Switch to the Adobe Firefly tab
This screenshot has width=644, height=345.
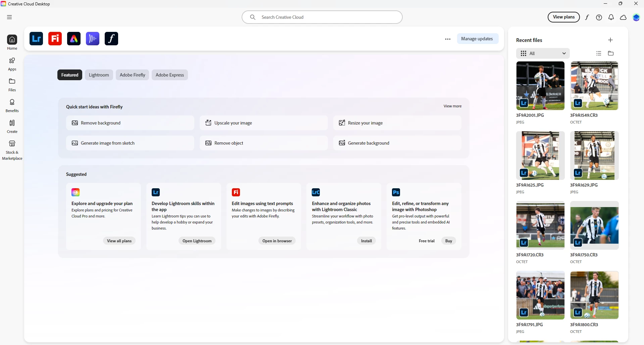[133, 75]
